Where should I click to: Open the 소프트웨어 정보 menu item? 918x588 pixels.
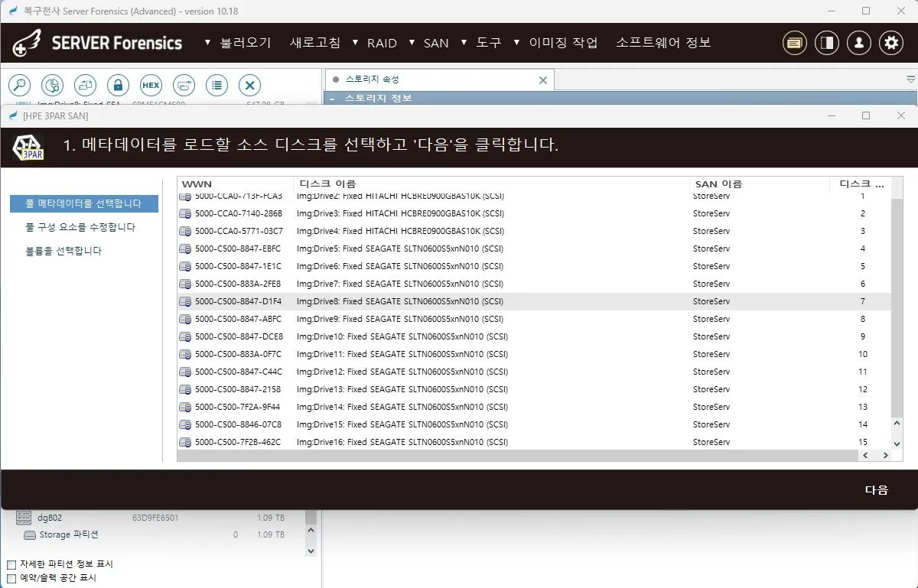click(663, 43)
